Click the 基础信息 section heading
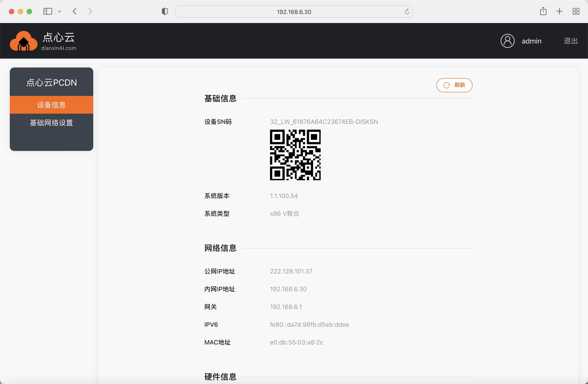 pos(220,99)
